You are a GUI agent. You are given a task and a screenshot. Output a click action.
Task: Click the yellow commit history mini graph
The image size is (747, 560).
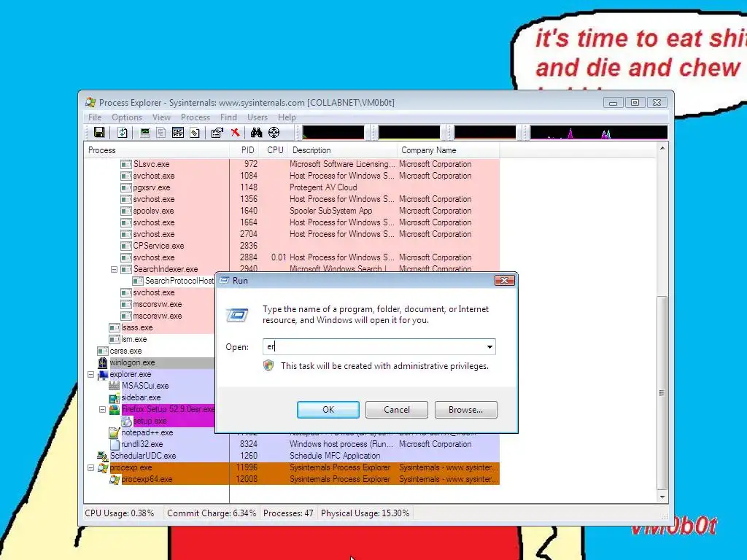coord(409,133)
